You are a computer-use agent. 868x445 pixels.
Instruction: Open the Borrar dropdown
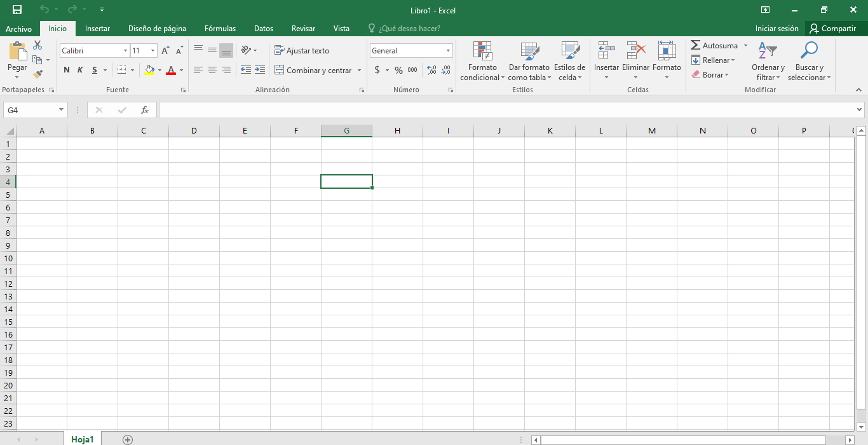point(710,75)
